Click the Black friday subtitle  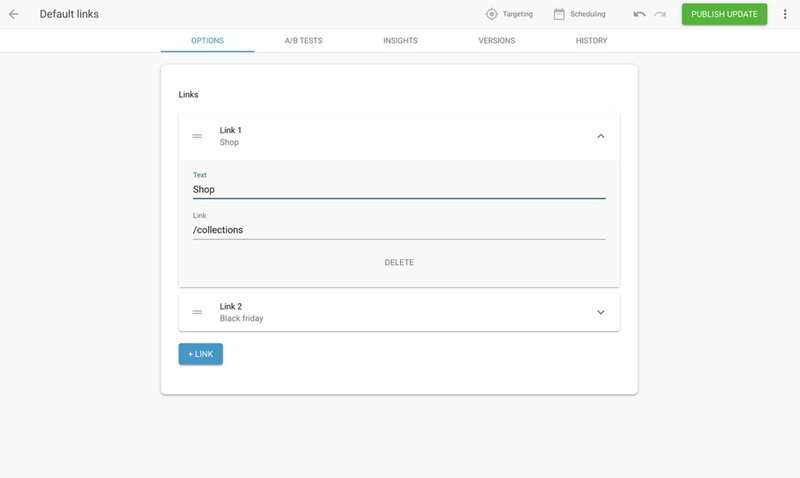(x=241, y=318)
